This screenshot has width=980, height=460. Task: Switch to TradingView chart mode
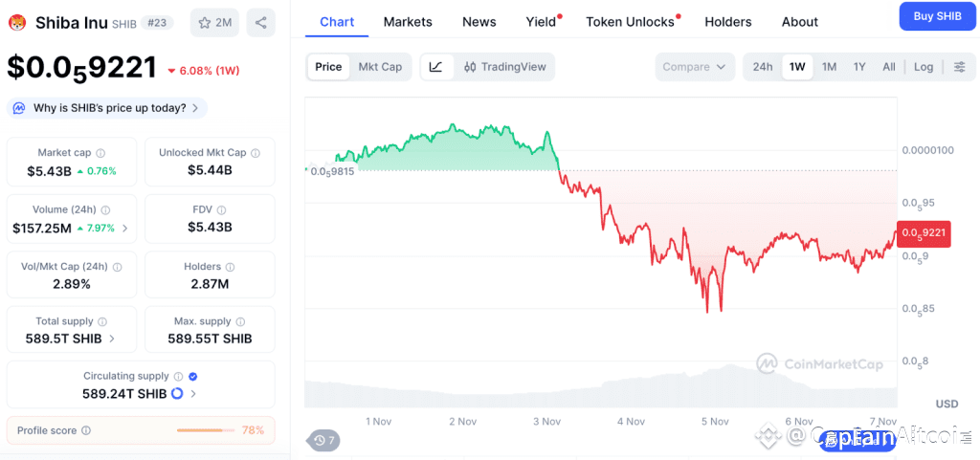coord(504,67)
